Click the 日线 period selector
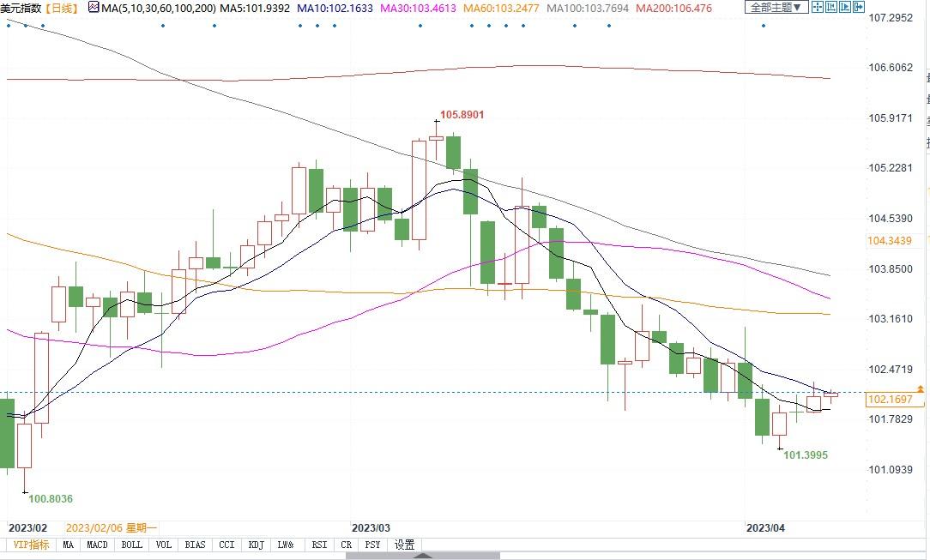This screenshot has height=560, width=930. click(x=62, y=8)
